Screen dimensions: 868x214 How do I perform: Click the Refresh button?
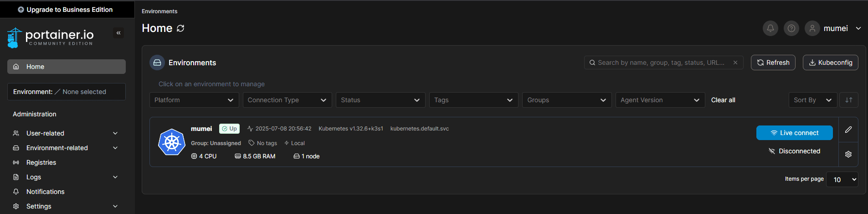[773, 63]
